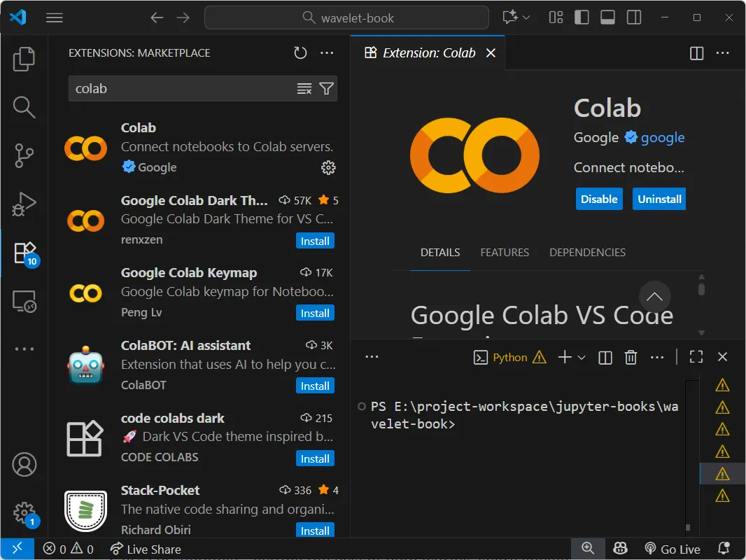
Task: Switch to the DEPENDENCIES tab
Action: [x=588, y=253]
